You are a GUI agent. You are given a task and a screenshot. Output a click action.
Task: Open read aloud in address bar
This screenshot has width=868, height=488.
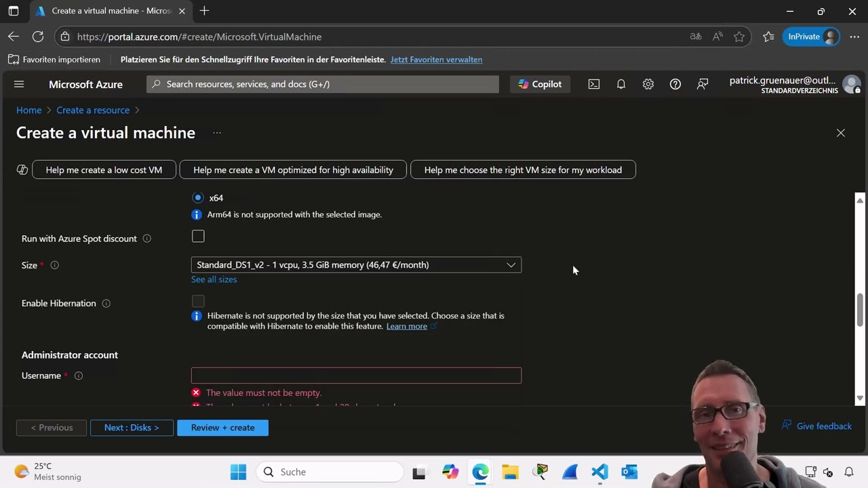click(717, 37)
